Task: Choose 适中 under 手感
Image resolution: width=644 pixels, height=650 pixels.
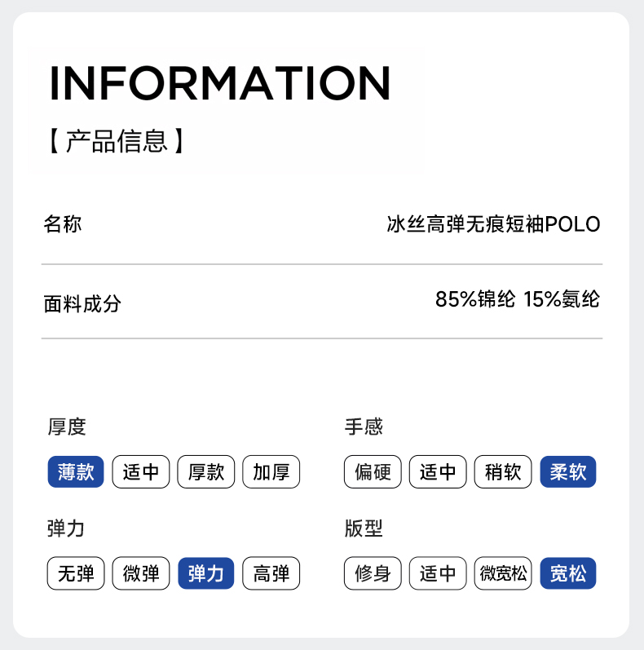Action: [x=438, y=471]
